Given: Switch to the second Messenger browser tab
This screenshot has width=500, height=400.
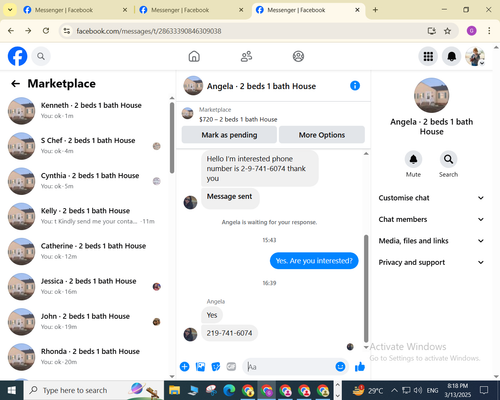Looking at the screenshot, I should (x=191, y=10).
